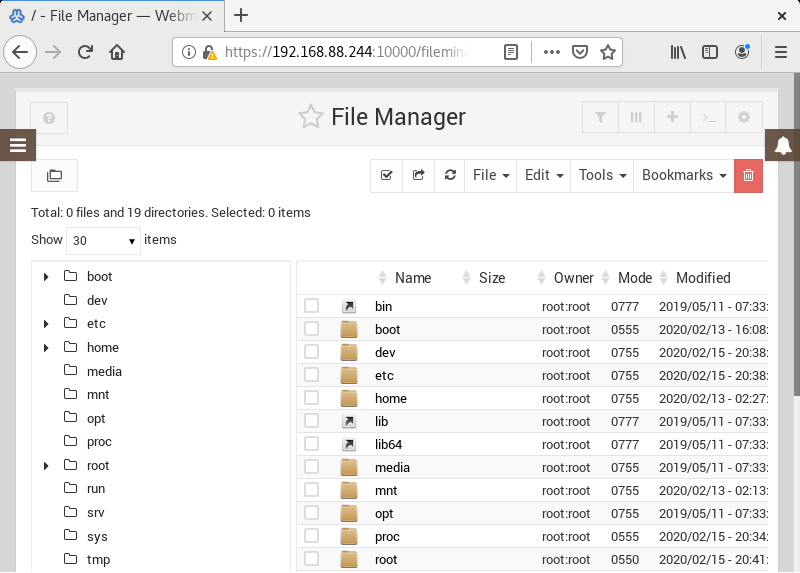Check the box for mnt row
This screenshot has height=573, width=800.
(x=311, y=489)
